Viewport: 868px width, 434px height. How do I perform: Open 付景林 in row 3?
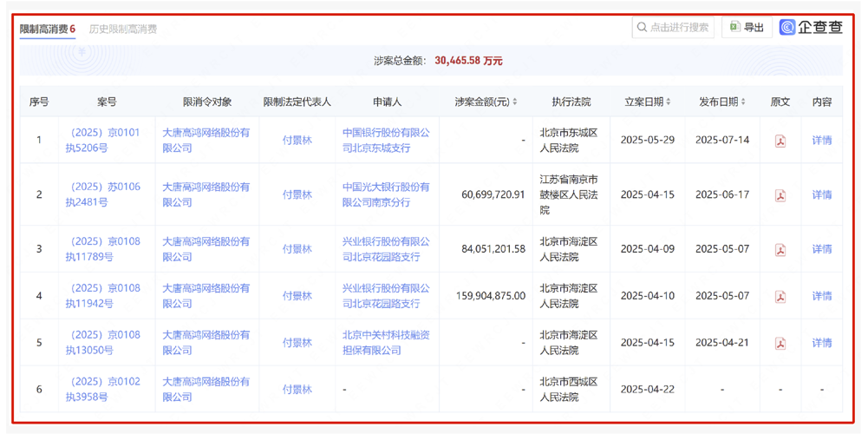tap(297, 249)
